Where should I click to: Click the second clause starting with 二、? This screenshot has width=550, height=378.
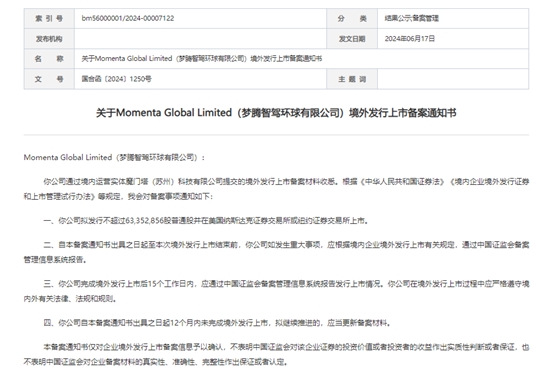point(276,252)
